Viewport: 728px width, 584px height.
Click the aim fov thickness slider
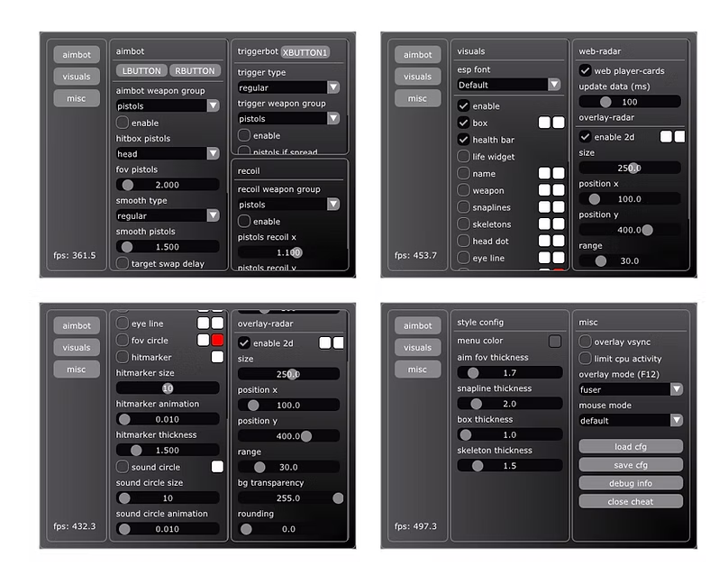coord(509,373)
